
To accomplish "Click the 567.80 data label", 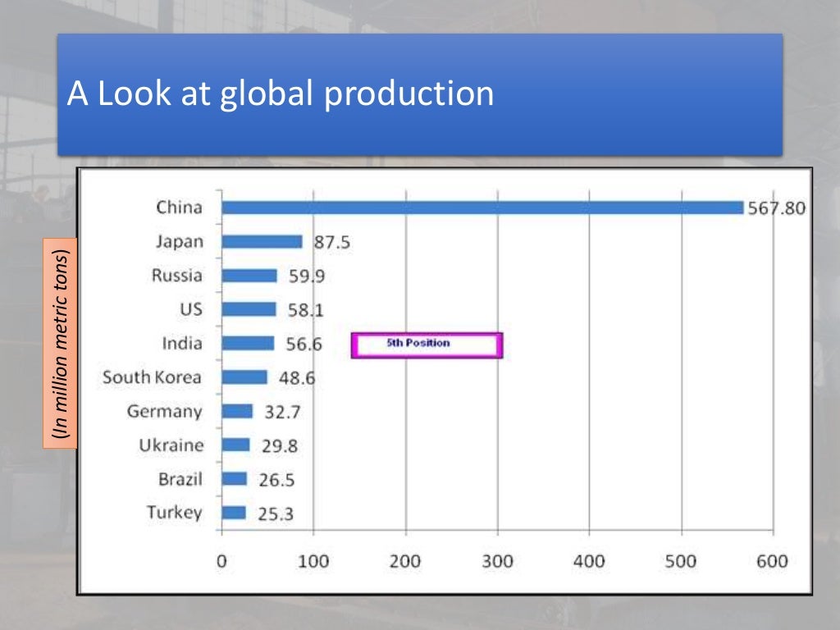I will (776, 208).
